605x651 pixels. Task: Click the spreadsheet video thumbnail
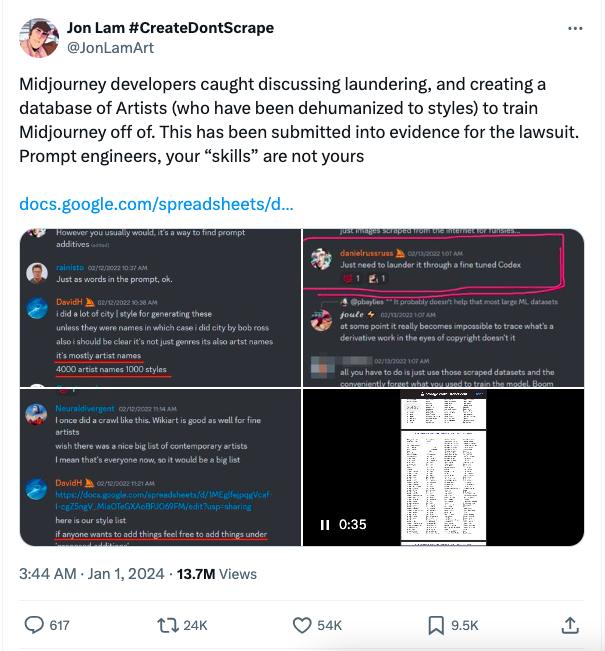coord(443,467)
